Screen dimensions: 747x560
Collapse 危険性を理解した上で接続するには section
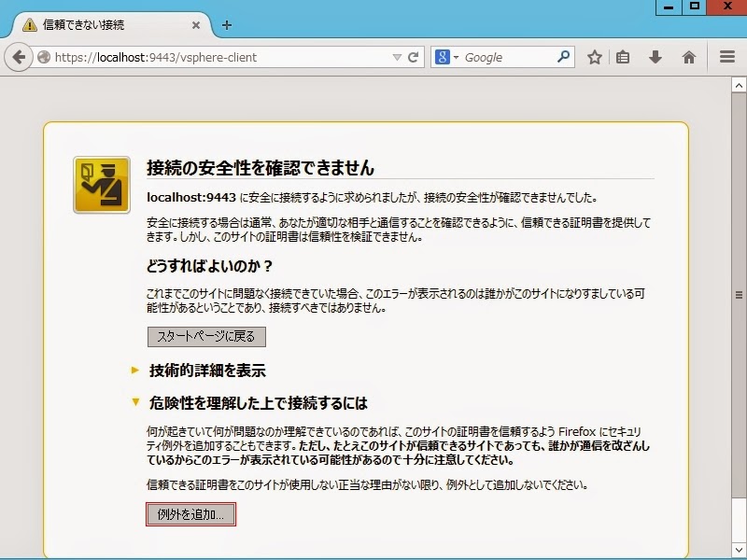pos(248,403)
